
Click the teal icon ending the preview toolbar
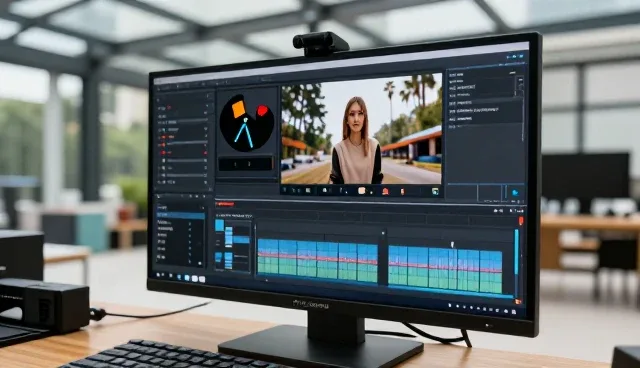click(x=435, y=191)
